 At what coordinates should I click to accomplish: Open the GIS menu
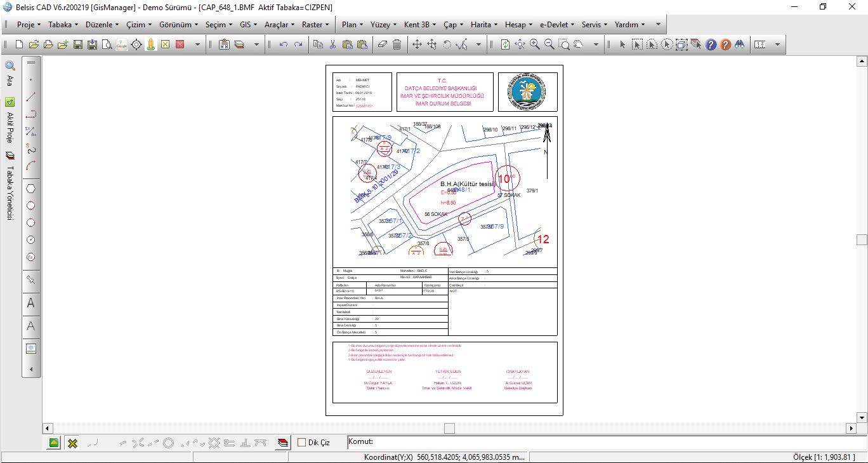tap(248, 25)
